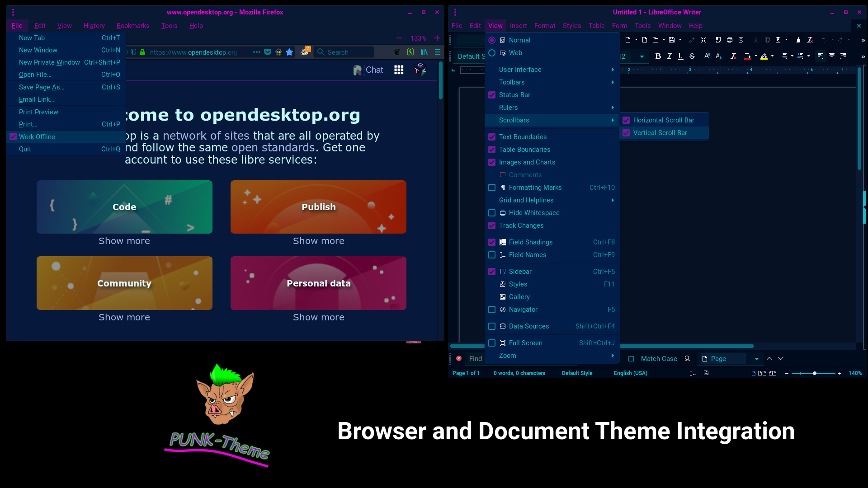
Task: Click the Save icon in Writer toolbar
Action: click(x=672, y=40)
